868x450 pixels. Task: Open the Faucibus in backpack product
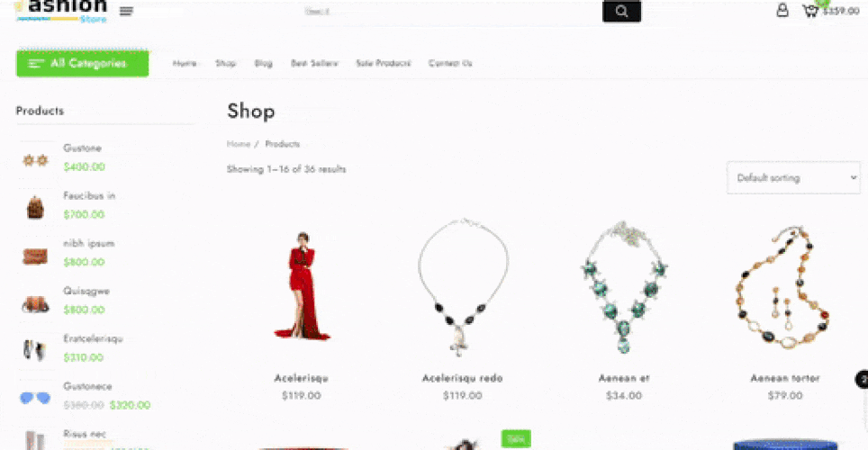pos(89,195)
